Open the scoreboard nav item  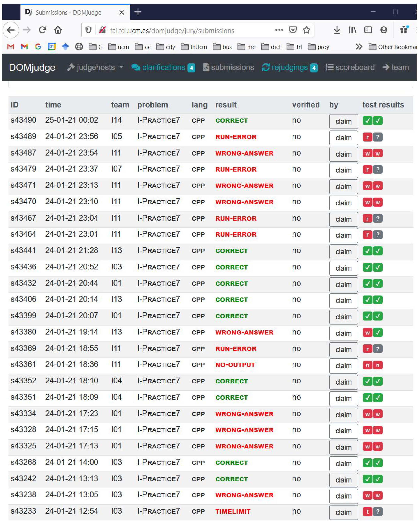click(350, 67)
